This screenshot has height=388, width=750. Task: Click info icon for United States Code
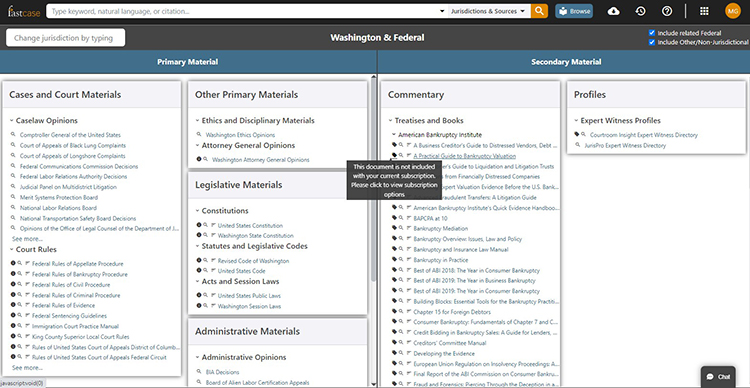(199, 270)
